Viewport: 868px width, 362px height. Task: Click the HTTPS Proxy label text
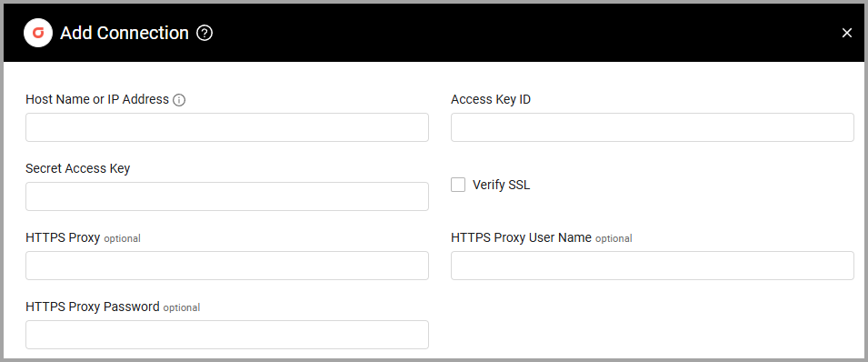pyautogui.click(x=63, y=237)
